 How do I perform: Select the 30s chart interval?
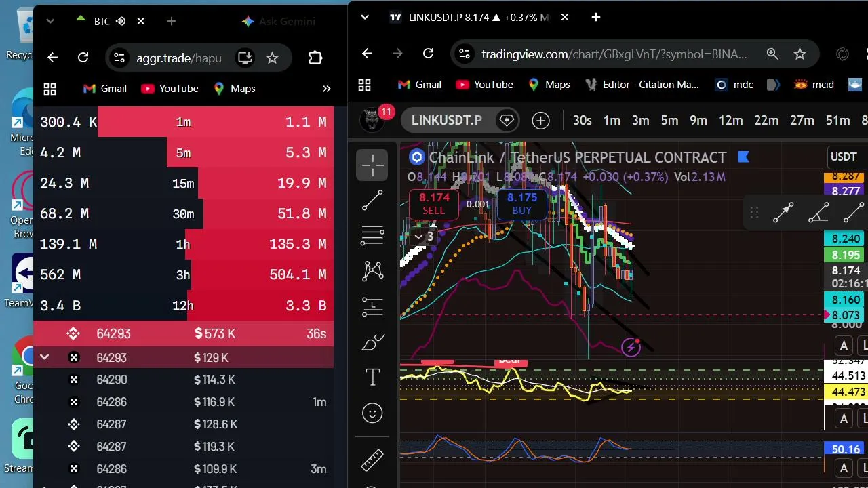(x=582, y=121)
